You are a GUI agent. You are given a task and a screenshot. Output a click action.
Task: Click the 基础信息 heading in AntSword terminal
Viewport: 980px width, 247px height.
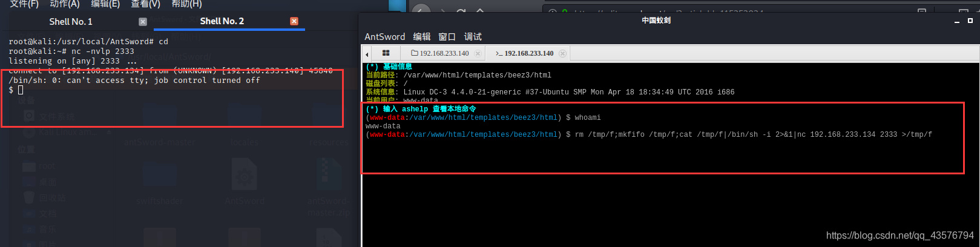point(389,67)
